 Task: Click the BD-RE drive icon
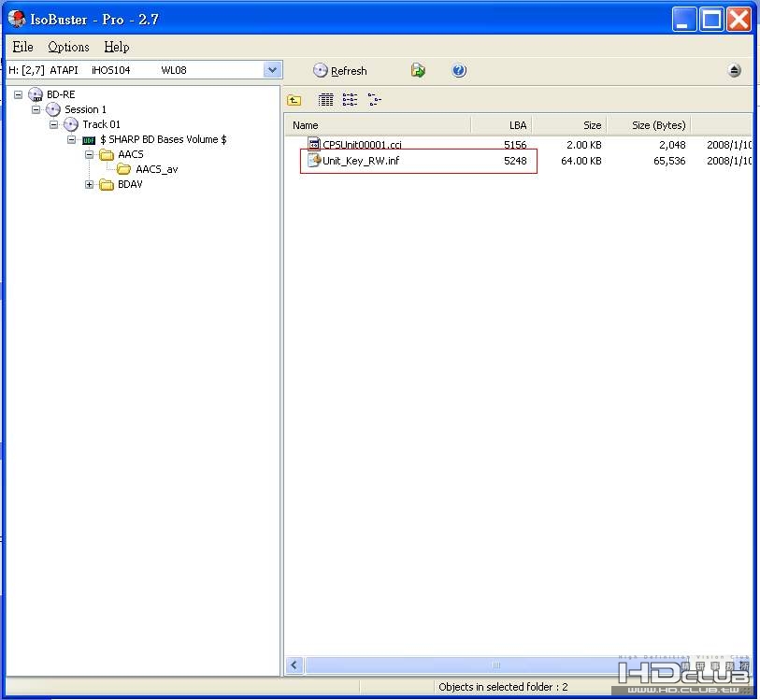(36, 94)
